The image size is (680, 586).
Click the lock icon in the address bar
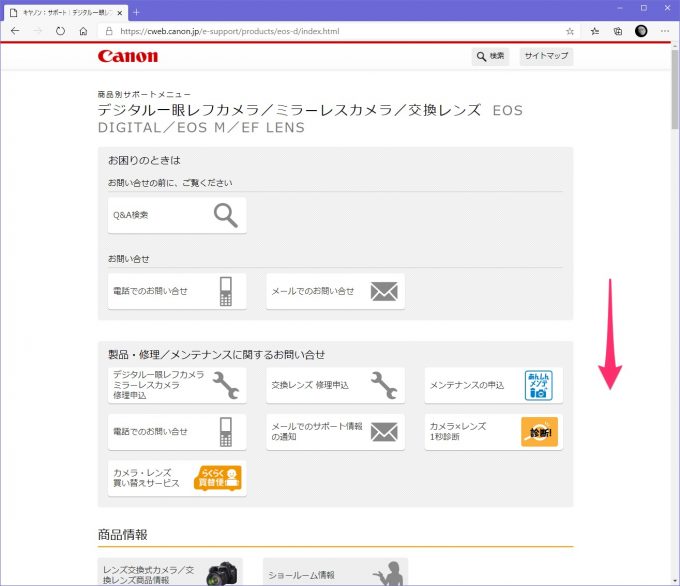[109, 31]
